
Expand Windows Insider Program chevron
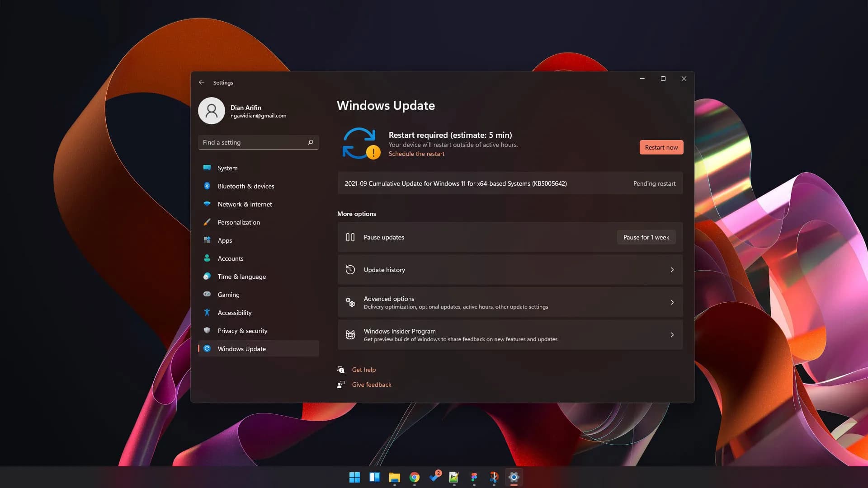[x=672, y=335]
